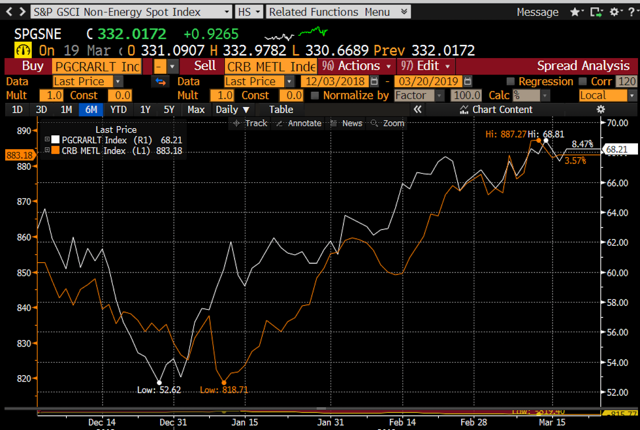Viewport: 640px width, 430px height.
Task: Select the 3D range tab
Action: (x=41, y=109)
